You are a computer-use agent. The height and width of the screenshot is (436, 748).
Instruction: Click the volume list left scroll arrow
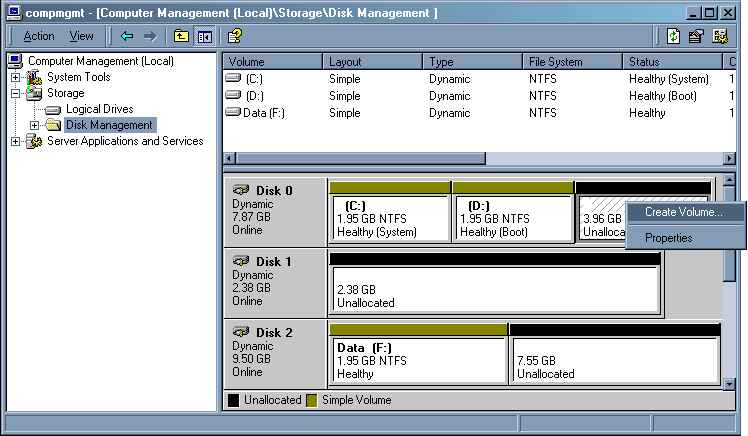click(229, 158)
